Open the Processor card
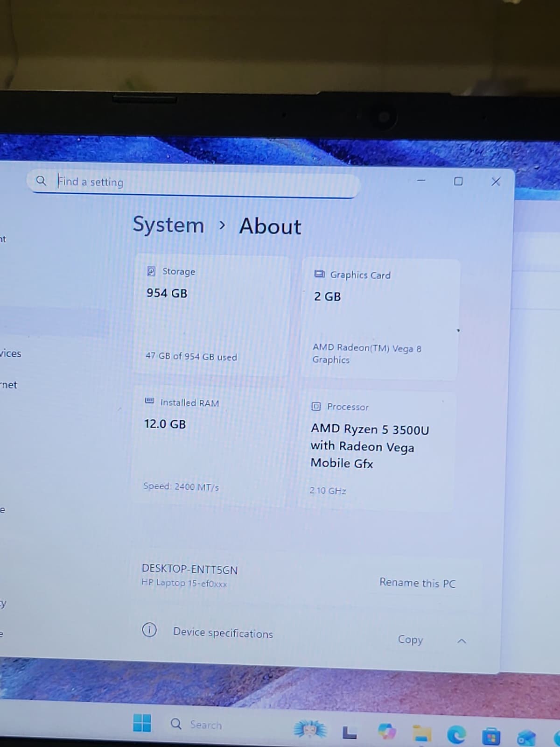 (x=376, y=450)
